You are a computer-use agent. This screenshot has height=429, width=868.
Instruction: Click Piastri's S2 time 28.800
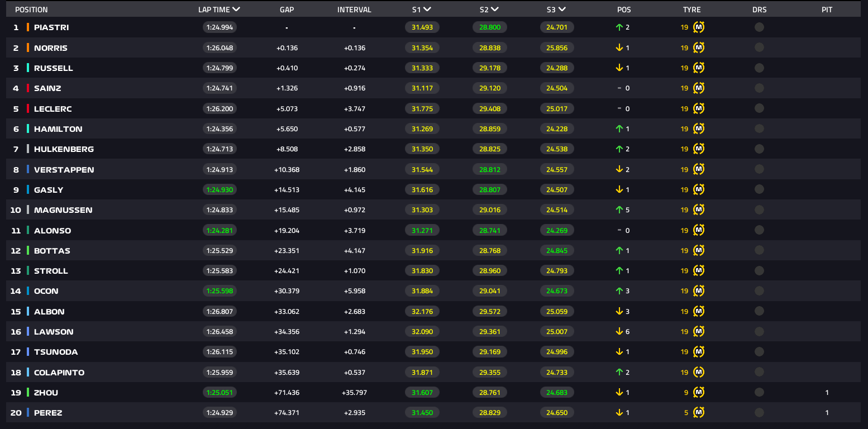(x=490, y=27)
